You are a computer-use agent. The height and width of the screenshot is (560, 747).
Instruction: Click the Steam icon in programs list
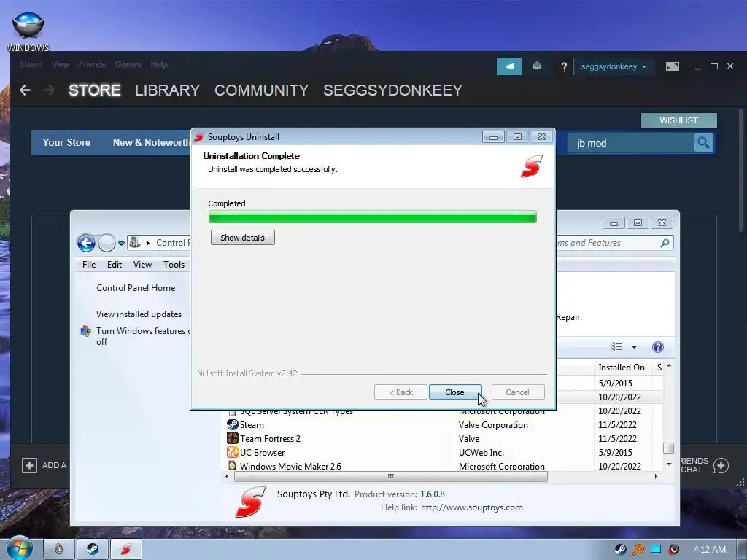coord(232,424)
